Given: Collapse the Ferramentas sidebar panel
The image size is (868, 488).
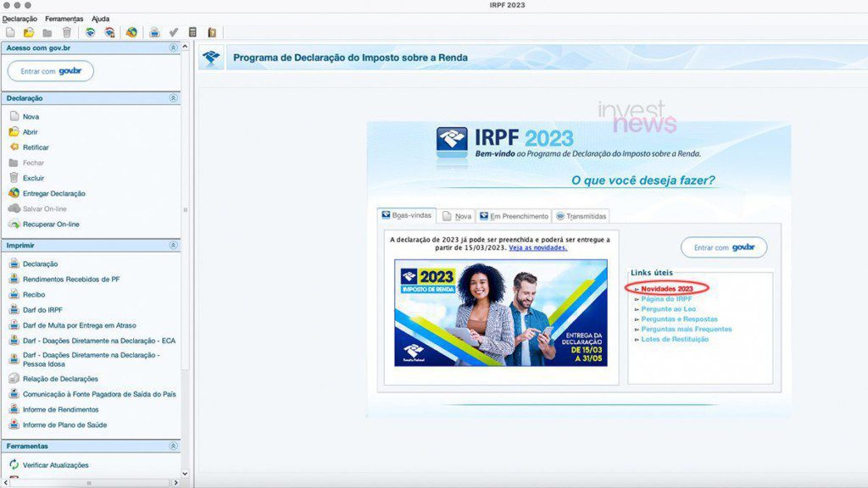Looking at the screenshot, I should click(173, 446).
